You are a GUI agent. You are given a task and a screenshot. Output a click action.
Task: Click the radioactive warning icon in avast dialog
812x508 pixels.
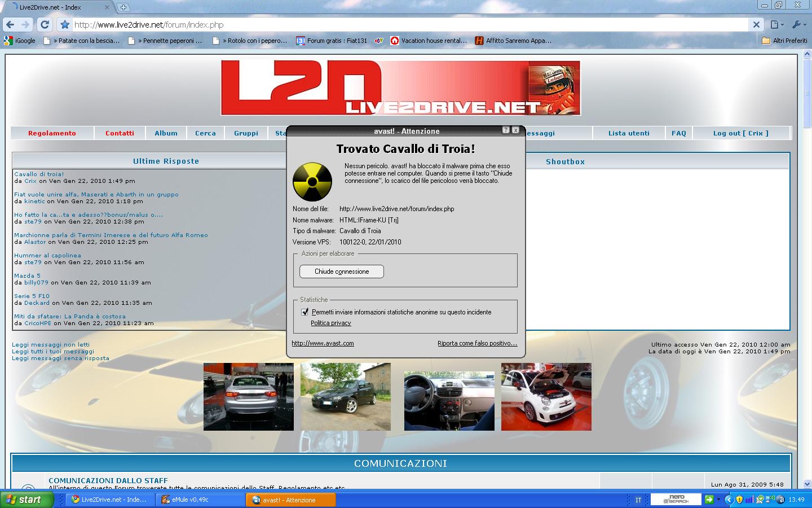(312, 182)
